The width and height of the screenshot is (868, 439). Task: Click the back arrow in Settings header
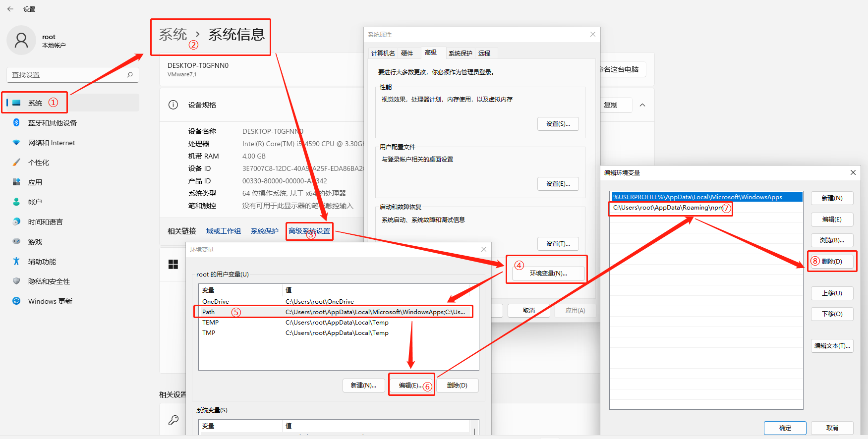10,9
